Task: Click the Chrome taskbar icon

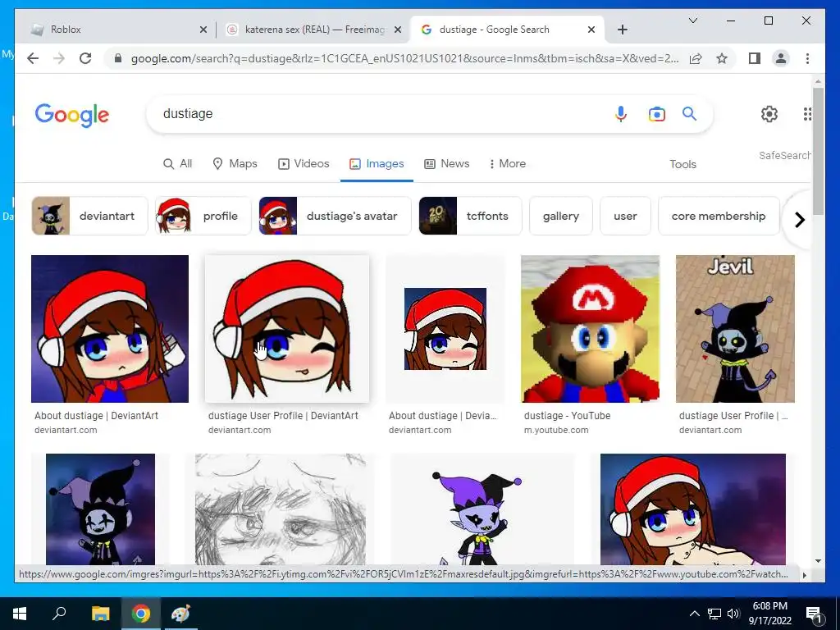Action: [141, 614]
